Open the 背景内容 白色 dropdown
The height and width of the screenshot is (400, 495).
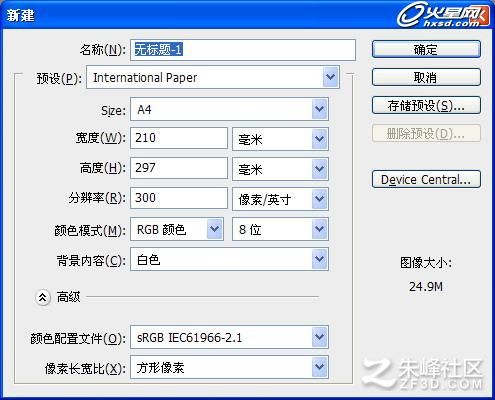tap(229, 259)
